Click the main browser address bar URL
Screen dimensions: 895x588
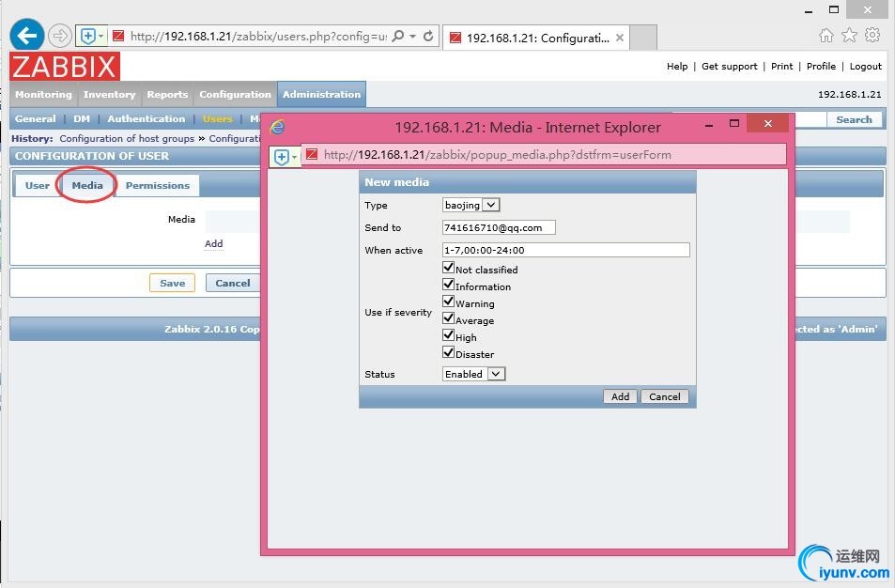point(258,37)
